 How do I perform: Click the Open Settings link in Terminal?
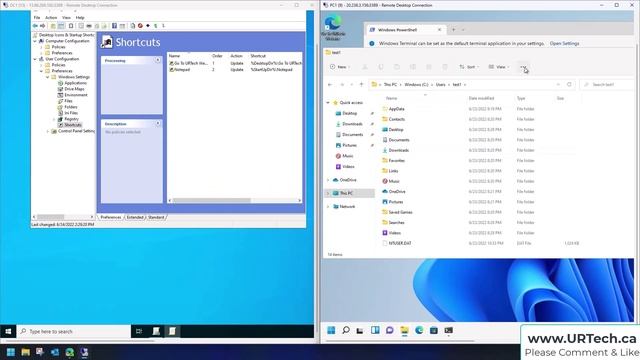[564, 43]
